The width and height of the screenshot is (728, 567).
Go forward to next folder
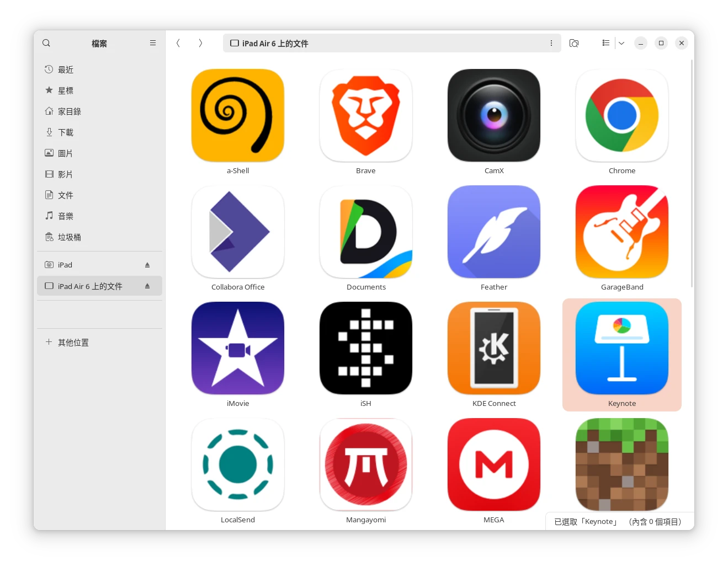[200, 43]
